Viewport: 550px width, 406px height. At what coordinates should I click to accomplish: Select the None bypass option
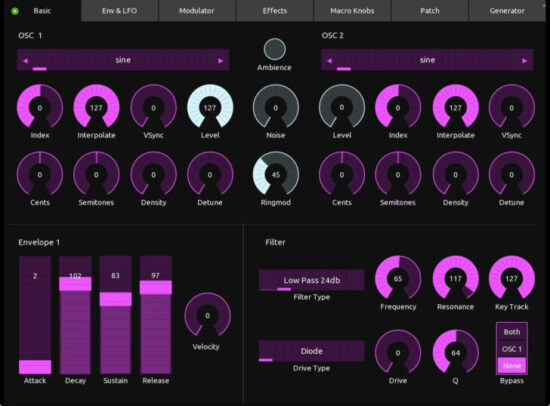click(x=512, y=366)
